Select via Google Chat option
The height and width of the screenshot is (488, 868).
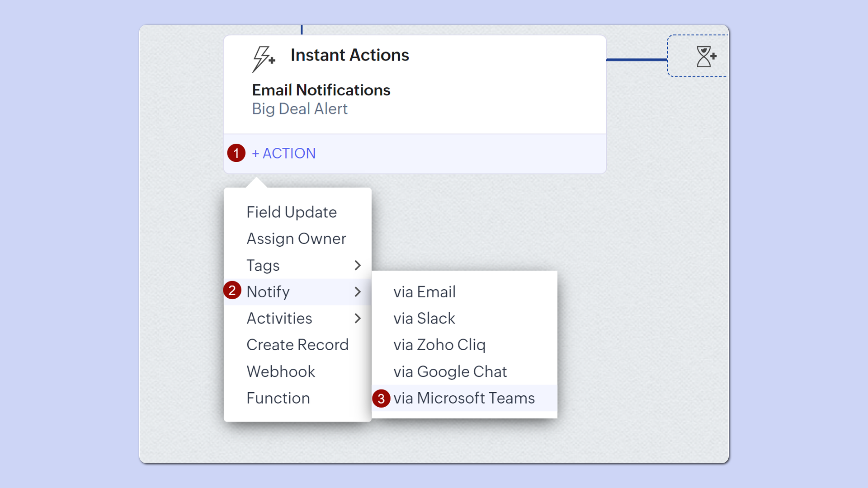point(450,372)
